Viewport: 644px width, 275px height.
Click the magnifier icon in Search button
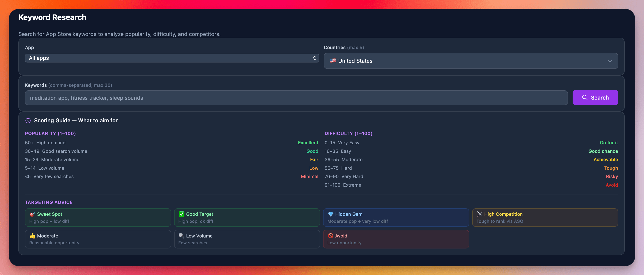tap(584, 97)
